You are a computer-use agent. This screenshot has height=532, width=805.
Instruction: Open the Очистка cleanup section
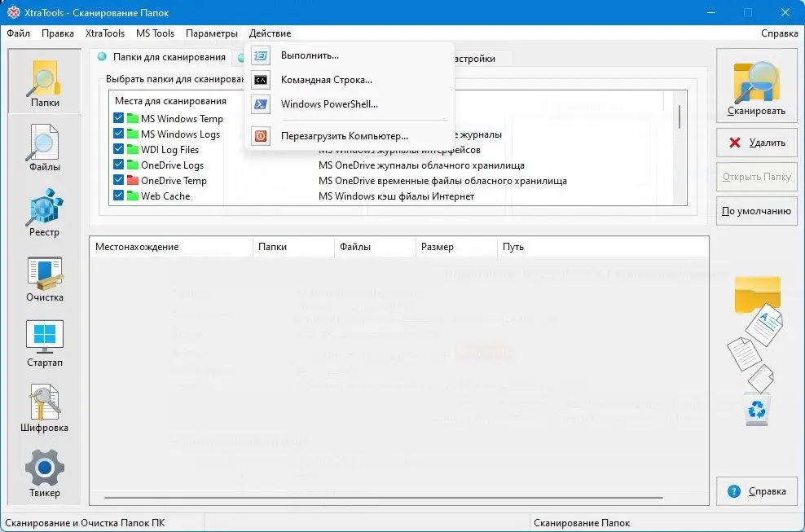(x=45, y=279)
